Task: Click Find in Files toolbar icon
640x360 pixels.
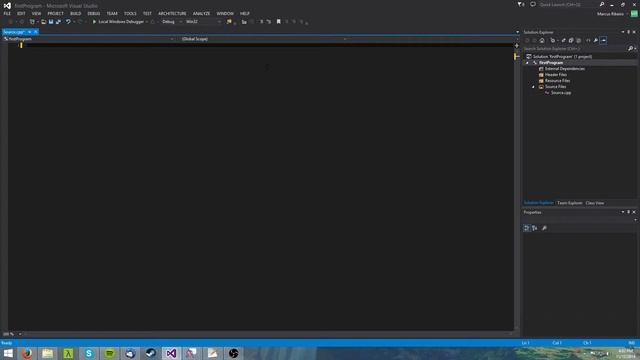Action: coord(229,22)
